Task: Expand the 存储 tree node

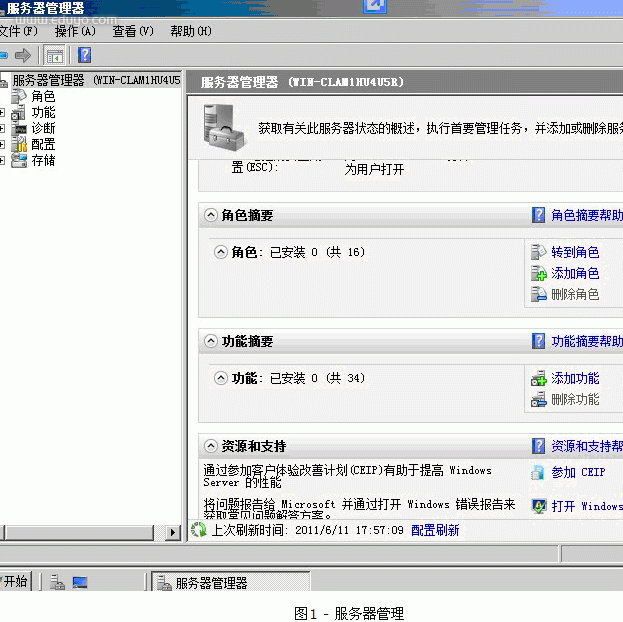Action: pyautogui.click(x=3, y=161)
